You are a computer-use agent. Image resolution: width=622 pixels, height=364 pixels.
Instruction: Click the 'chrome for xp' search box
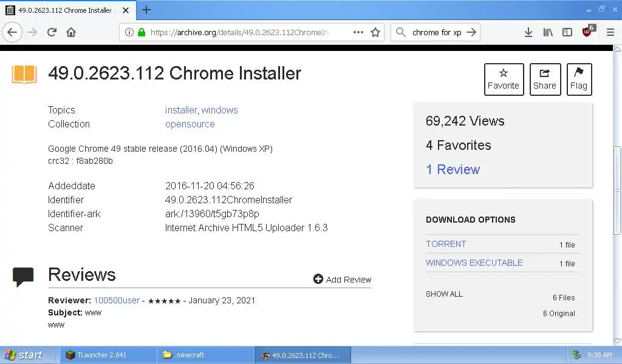436,32
